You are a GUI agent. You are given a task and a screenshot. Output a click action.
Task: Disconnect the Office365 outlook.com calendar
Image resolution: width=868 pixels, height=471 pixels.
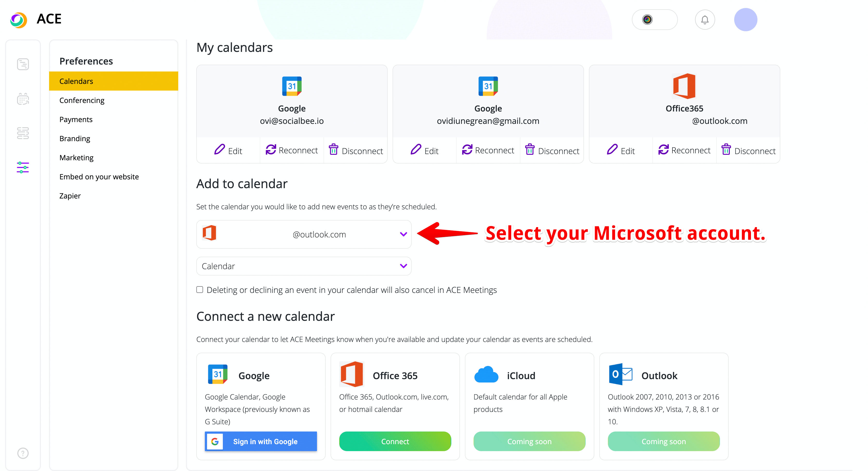click(x=748, y=150)
